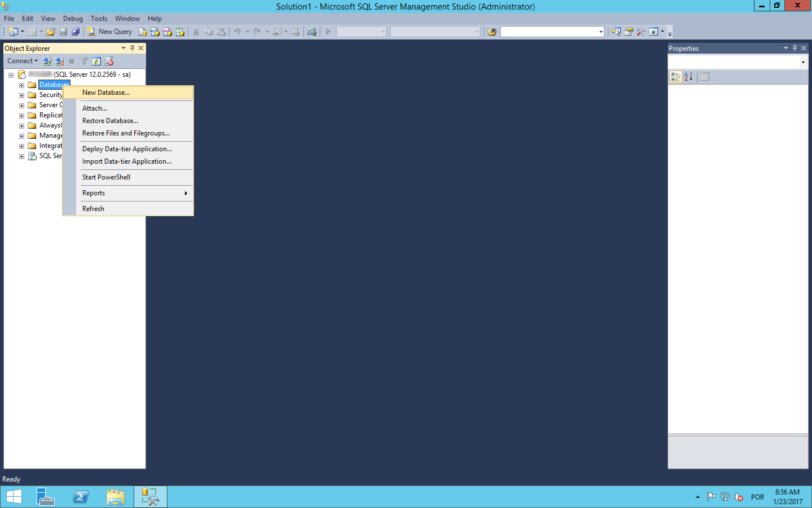The height and width of the screenshot is (508, 812).
Task: Pin the Object Explorer panel (auto hide)
Action: pos(133,48)
